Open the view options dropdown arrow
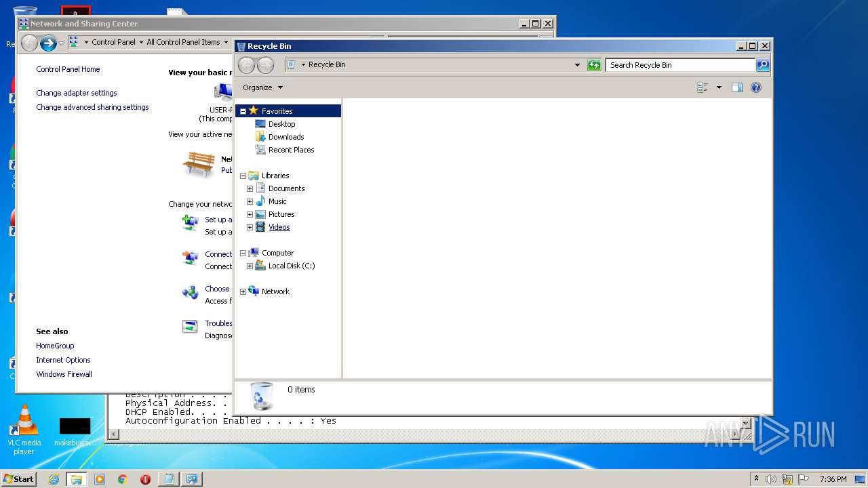The height and width of the screenshot is (488, 868). click(x=719, y=87)
